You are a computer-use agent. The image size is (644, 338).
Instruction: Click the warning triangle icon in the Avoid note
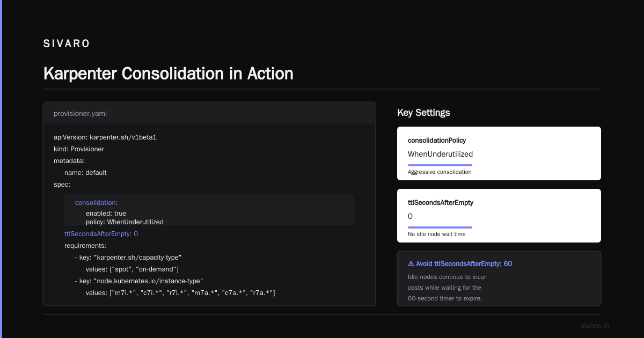pyautogui.click(x=411, y=264)
